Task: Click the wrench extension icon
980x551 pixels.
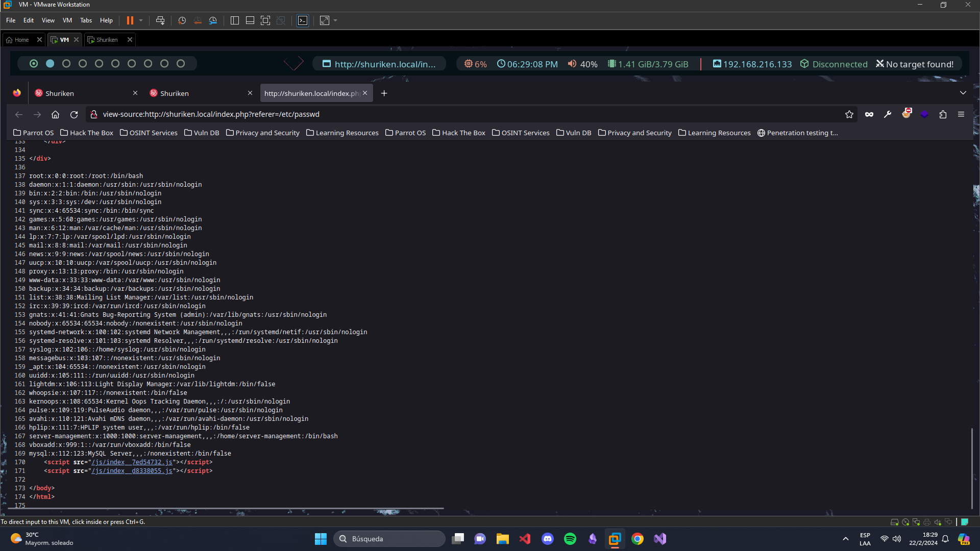Action: pyautogui.click(x=888, y=115)
